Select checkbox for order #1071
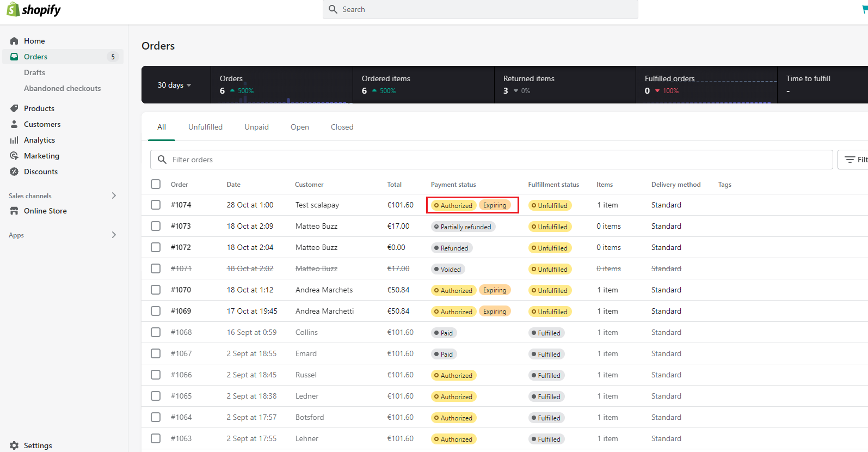The height and width of the screenshot is (452, 868). pos(156,268)
